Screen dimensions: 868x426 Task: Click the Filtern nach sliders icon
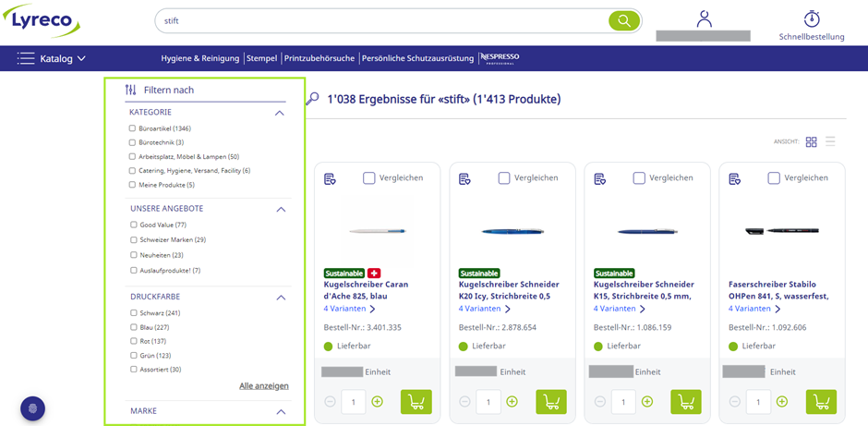click(x=130, y=90)
